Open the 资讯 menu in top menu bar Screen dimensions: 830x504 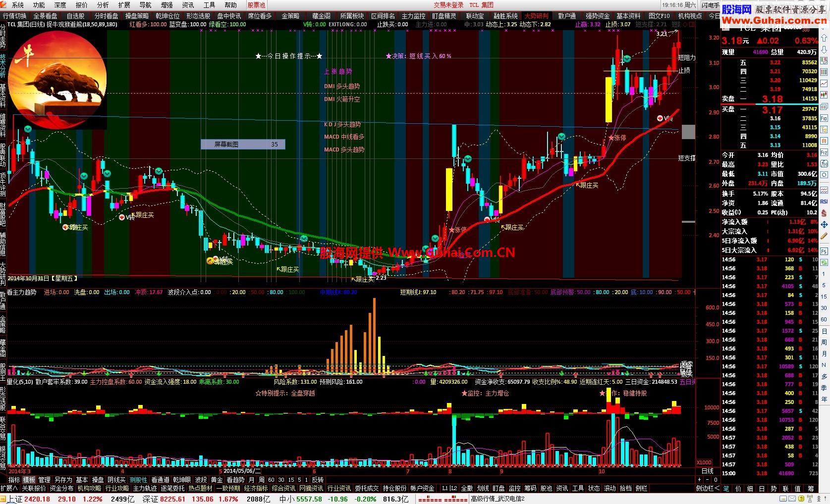[x=188, y=5]
